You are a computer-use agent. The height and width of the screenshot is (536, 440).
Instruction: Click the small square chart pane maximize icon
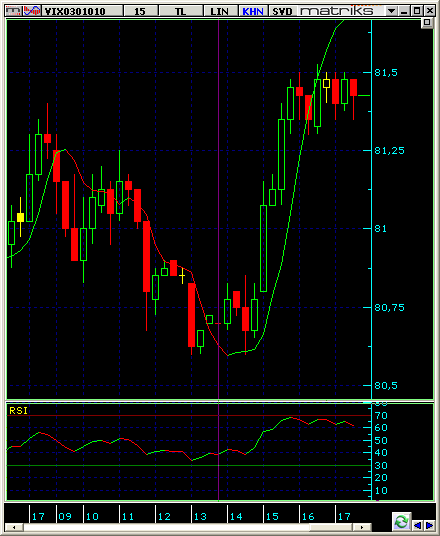click(x=427, y=23)
